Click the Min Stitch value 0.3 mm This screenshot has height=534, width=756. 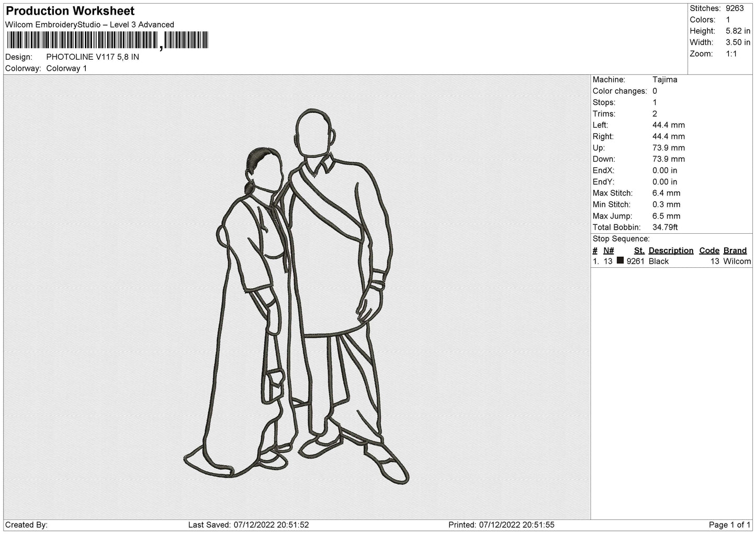(667, 204)
